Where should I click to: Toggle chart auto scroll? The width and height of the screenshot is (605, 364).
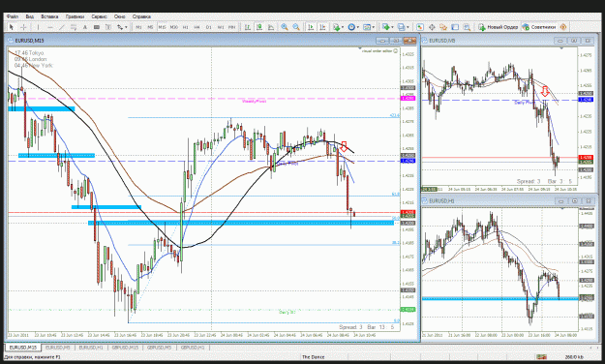(311, 27)
